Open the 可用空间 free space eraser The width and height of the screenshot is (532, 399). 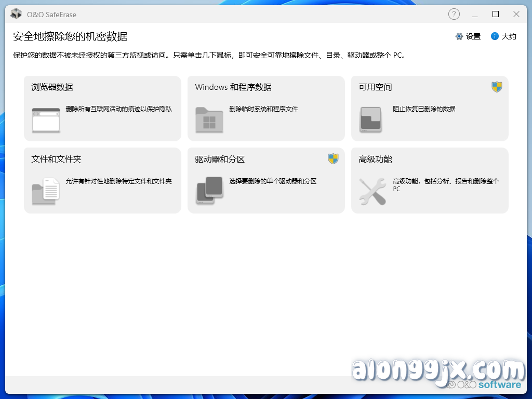coord(430,108)
